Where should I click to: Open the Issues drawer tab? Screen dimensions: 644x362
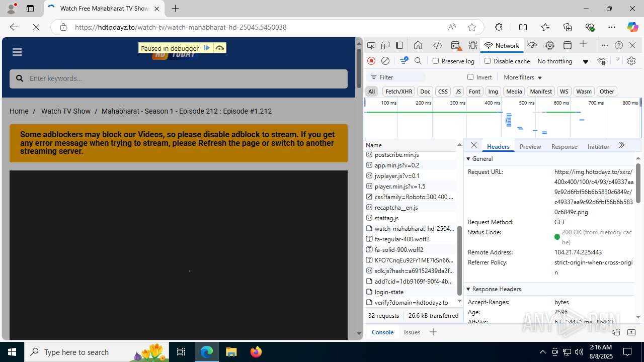pyautogui.click(x=412, y=332)
